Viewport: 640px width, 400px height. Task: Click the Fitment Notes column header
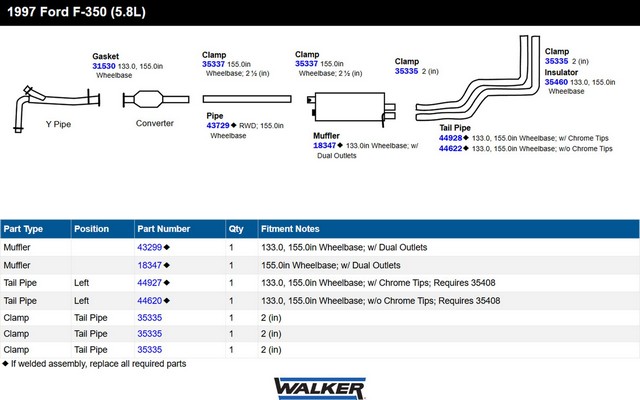click(449, 229)
